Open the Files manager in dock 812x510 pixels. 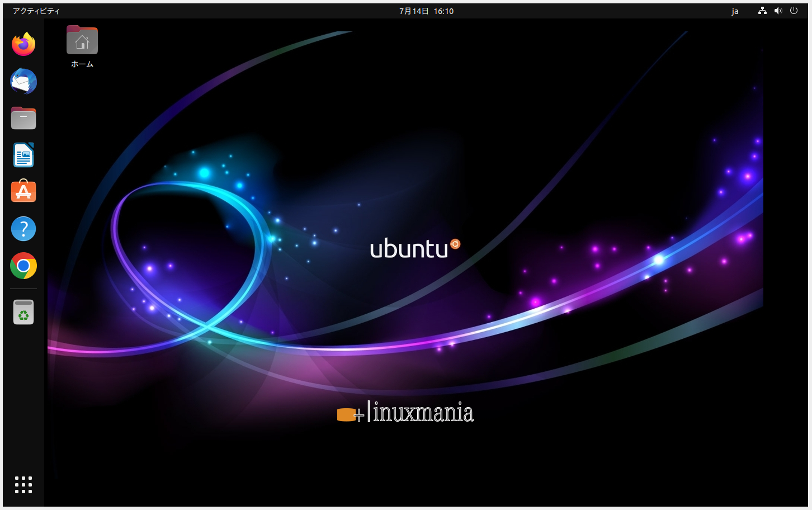pos(23,118)
